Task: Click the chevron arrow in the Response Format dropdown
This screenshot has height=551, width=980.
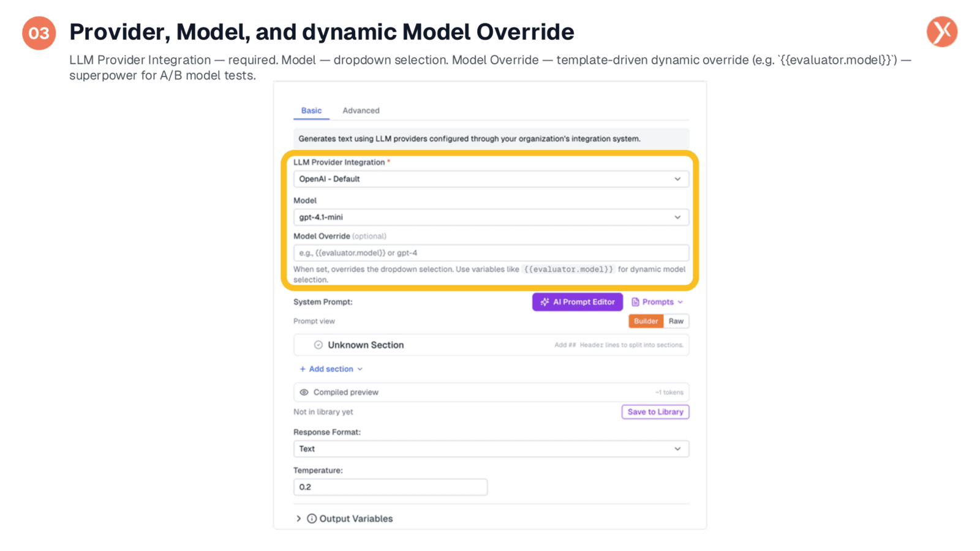Action: 677,449
